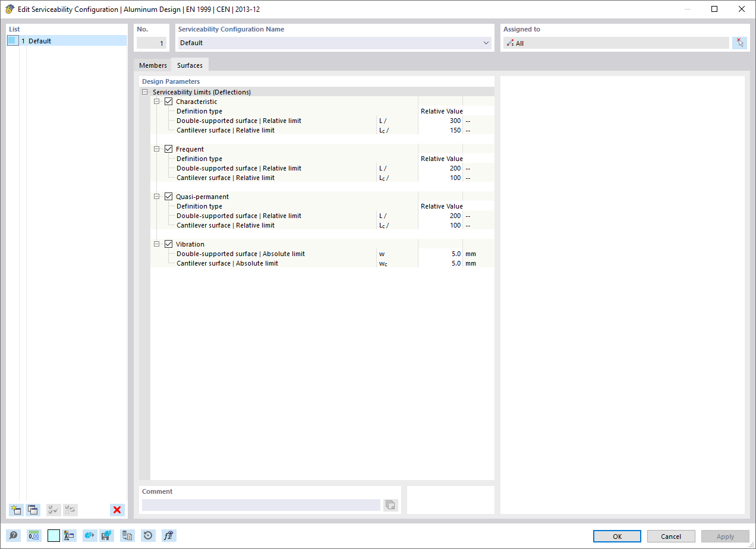This screenshot has height=549, width=756.
Task: Open the formula editor fx icon
Action: [x=169, y=536]
